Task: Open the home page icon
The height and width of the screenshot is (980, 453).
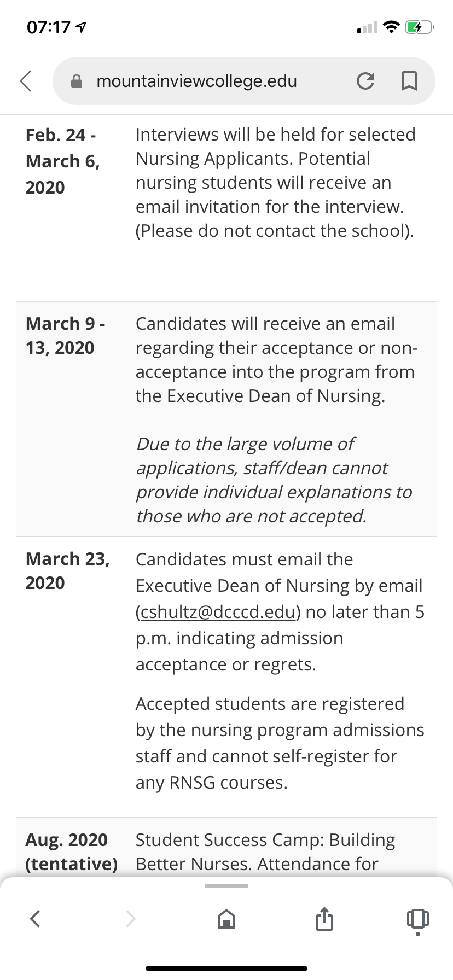Action: [x=226, y=919]
